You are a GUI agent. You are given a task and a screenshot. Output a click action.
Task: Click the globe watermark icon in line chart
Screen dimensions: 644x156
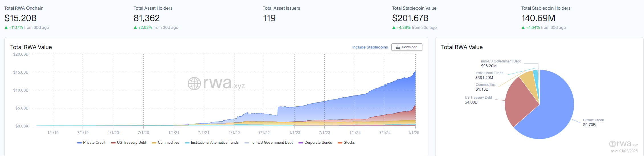(x=194, y=84)
